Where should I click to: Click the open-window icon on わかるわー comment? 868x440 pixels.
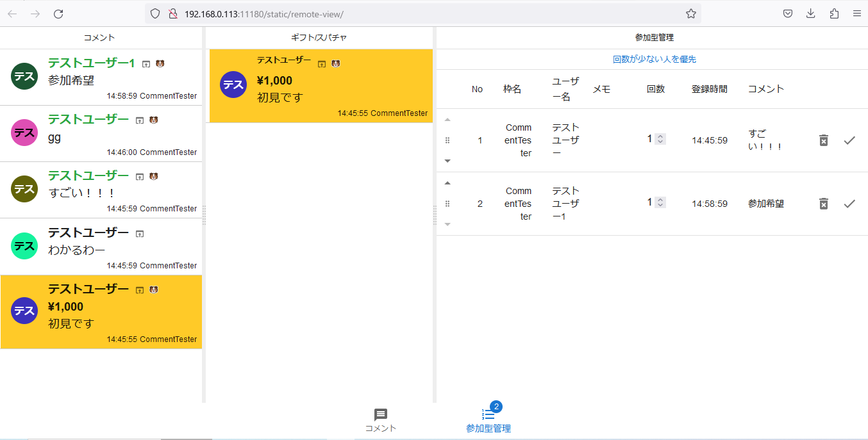(140, 234)
